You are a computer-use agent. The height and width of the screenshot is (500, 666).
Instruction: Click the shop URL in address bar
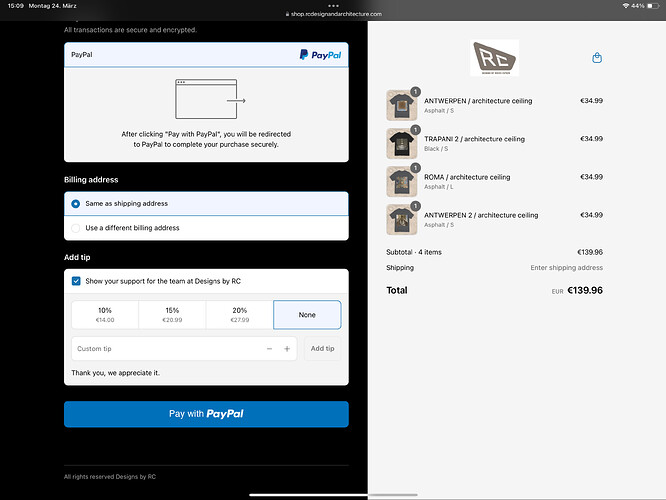click(334, 14)
